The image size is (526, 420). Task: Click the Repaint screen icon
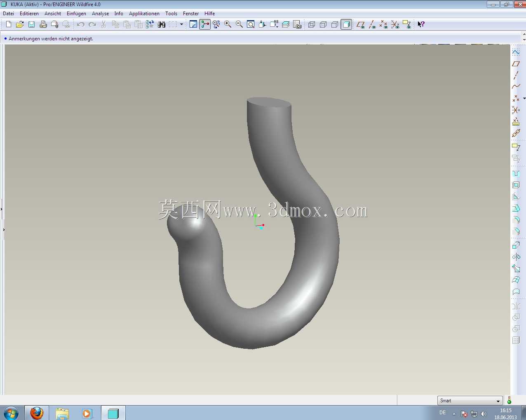tap(193, 25)
